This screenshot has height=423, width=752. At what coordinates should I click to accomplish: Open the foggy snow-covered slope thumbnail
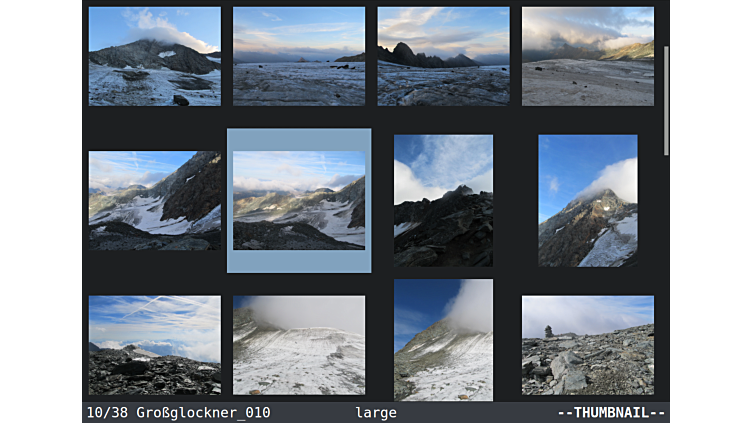click(x=299, y=345)
